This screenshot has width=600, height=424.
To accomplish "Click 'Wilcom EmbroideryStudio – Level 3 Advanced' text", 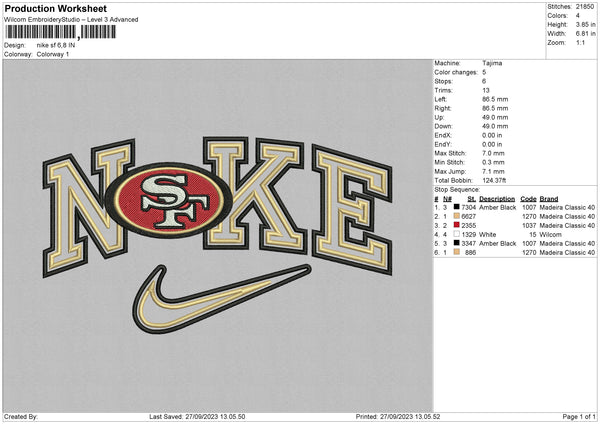I will click(71, 20).
